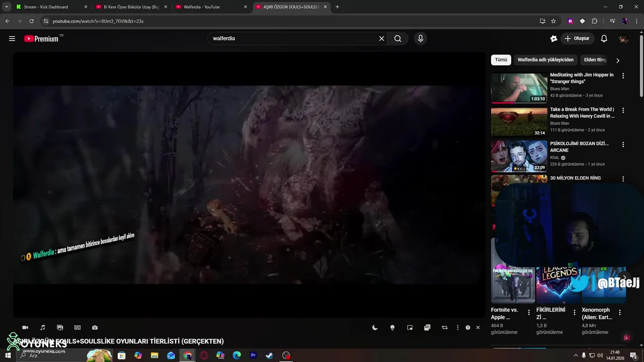Image resolution: width=644 pixels, height=362 pixels.
Task: Open the tab search dropdown arrow
Action: click(x=7, y=7)
